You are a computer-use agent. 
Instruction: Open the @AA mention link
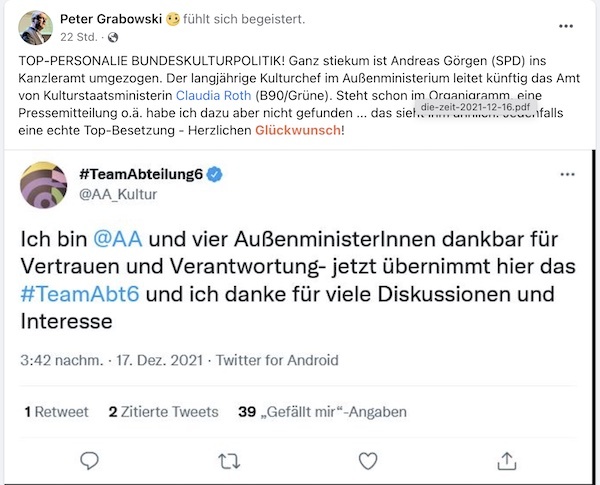pyautogui.click(x=111, y=240)
